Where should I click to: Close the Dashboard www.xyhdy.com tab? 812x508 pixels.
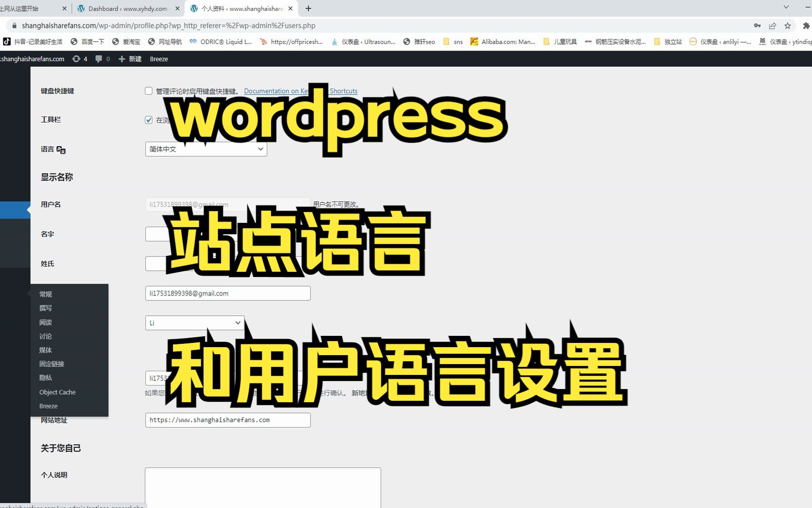pos(177,8)
